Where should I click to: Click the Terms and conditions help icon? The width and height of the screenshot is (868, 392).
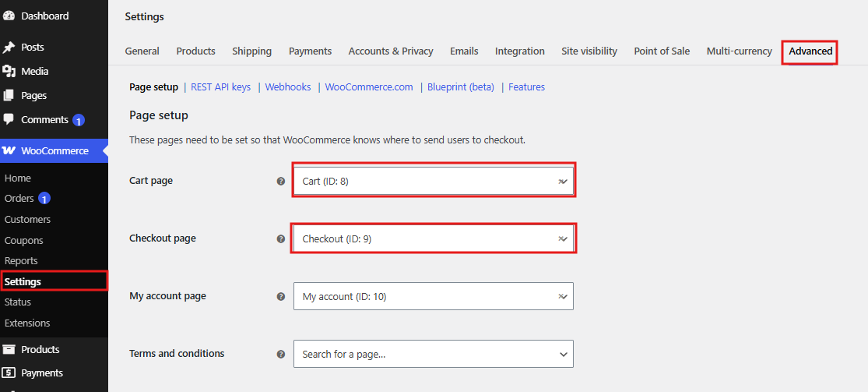(281, 354)
